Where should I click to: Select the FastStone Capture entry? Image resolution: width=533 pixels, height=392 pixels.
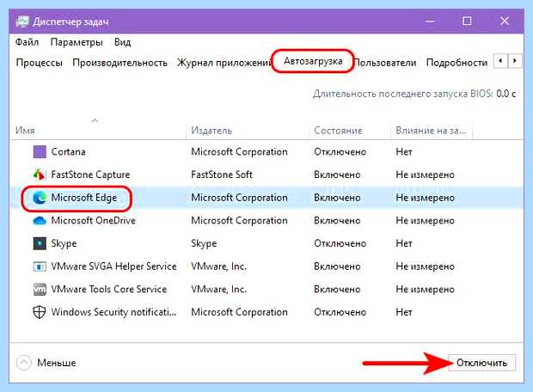click(90, 175)
